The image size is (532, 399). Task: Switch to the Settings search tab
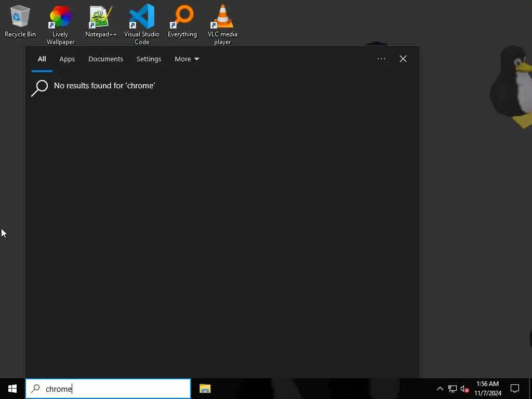[x=149, y=59]
